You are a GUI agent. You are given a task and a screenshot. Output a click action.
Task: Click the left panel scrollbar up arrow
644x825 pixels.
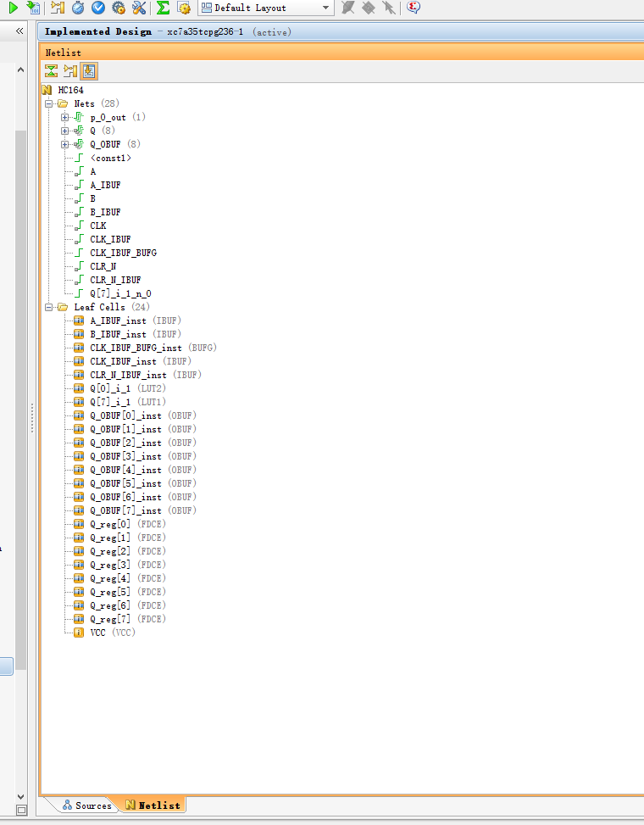20,70
